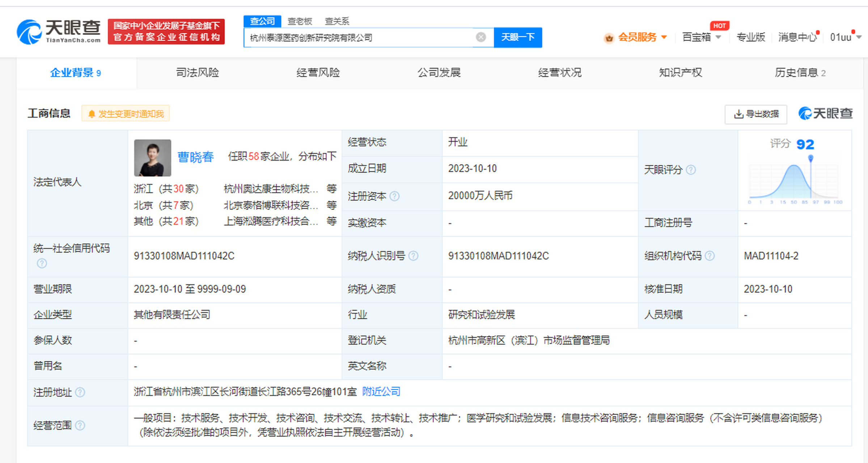The image size is (868, 463).
Task: Open the help icon next to 注册资本
Action: coord(394,196)
